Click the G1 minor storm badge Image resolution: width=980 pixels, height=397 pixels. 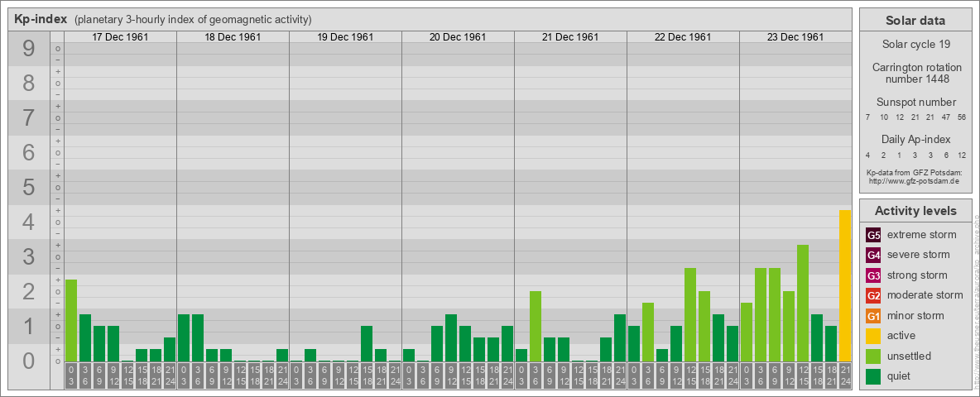point(873,316)
